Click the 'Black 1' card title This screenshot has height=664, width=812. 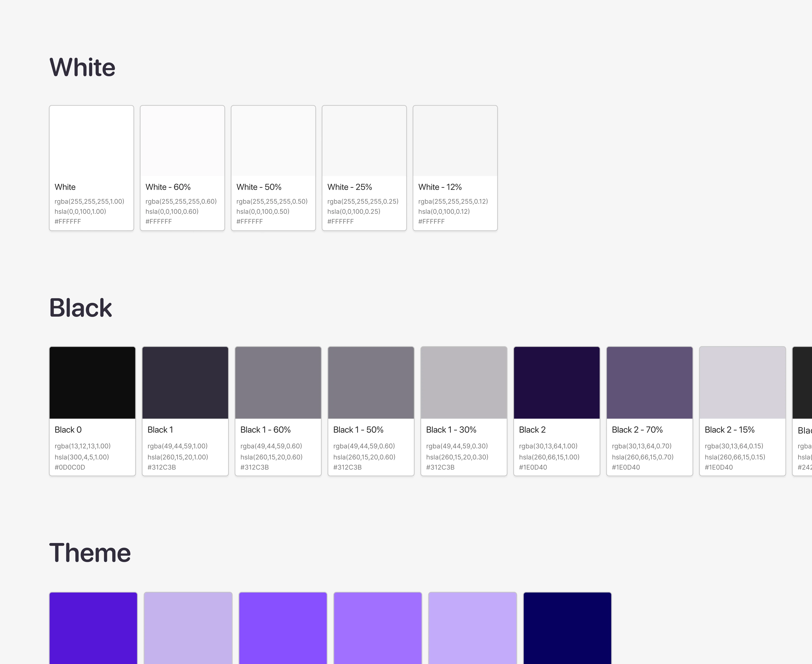click(x=160, y=430)
